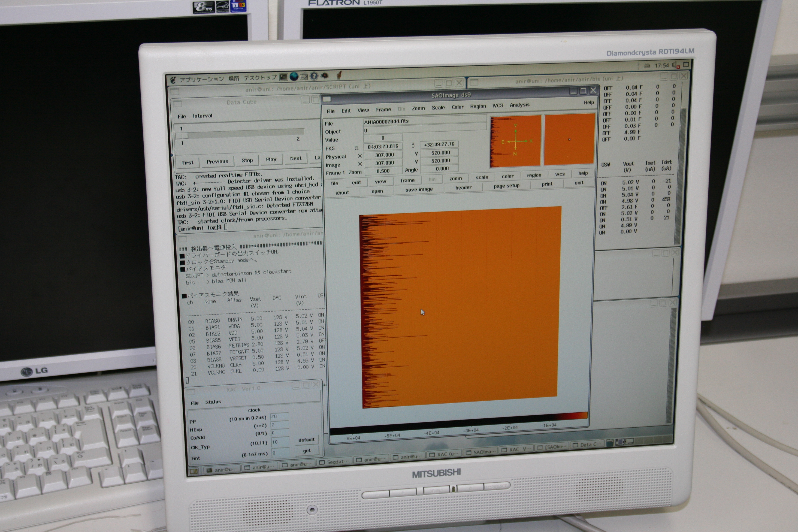Click the lowercase 'wcs' button in ds9 panel
798x532 pixels.
click(x=560, y=174)
